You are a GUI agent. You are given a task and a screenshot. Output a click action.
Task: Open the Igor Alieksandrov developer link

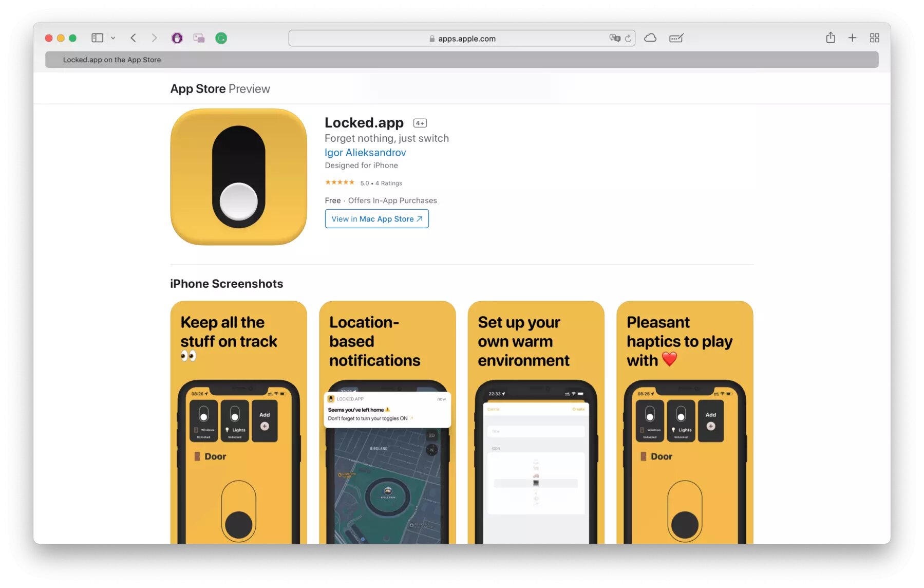[365, 153]
